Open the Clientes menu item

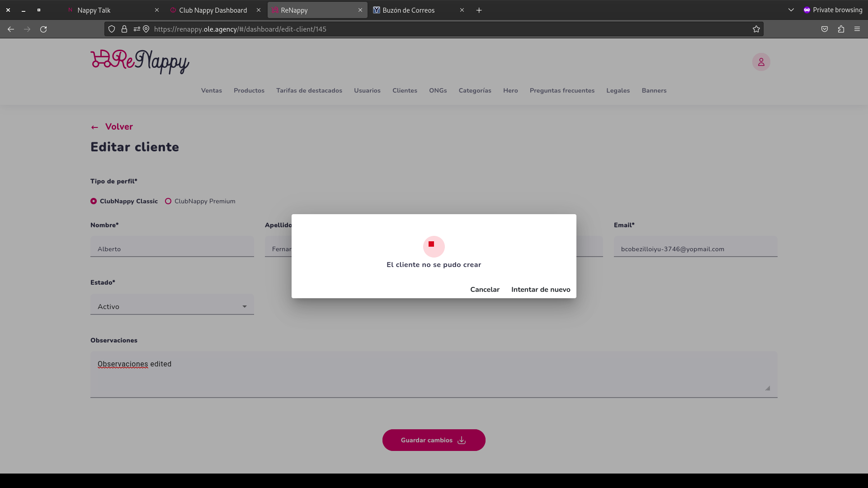click(405, 90)
